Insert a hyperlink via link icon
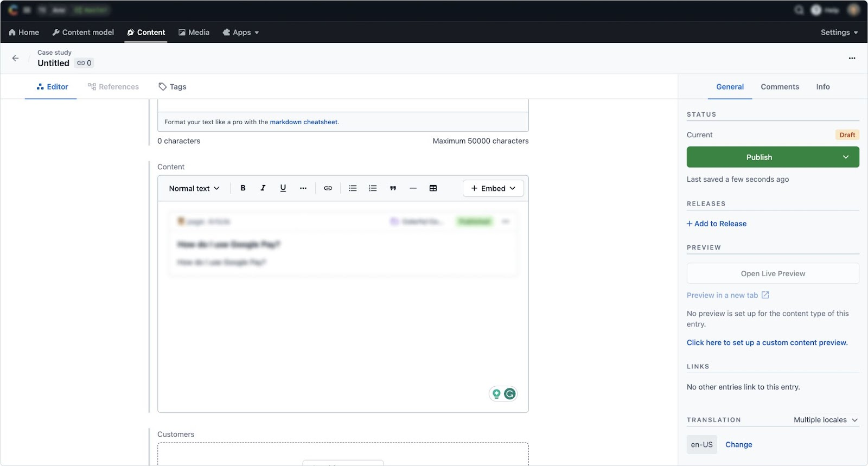The height and width of the screenshot is (466, 868). click(328, 188)
